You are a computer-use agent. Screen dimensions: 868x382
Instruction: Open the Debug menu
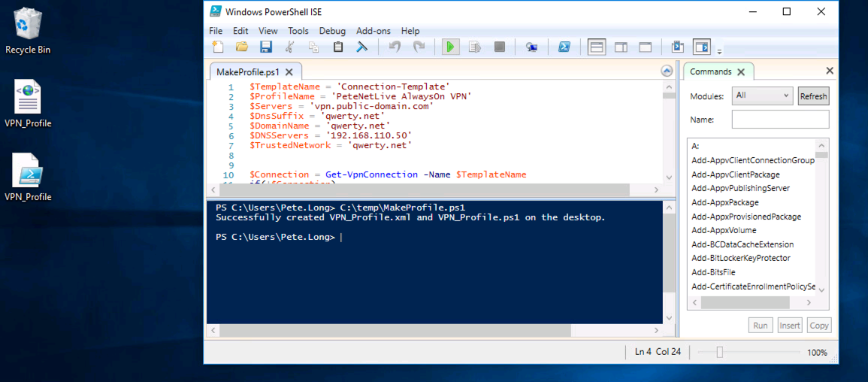[x=332, y=31]
